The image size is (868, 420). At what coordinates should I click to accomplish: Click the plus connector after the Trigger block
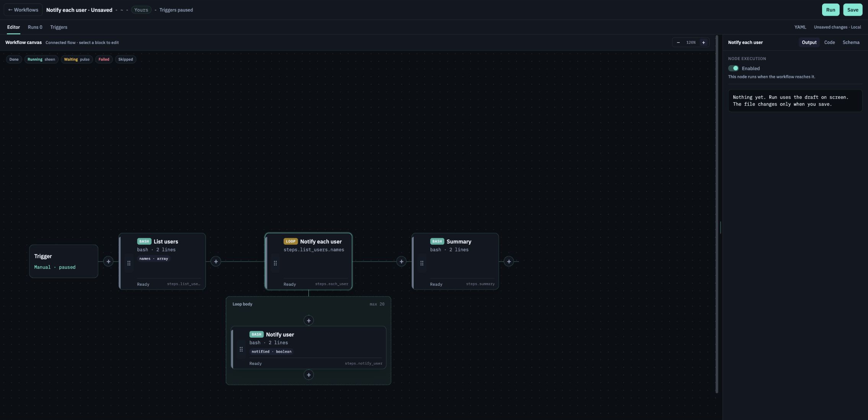[x=108, y=262]
